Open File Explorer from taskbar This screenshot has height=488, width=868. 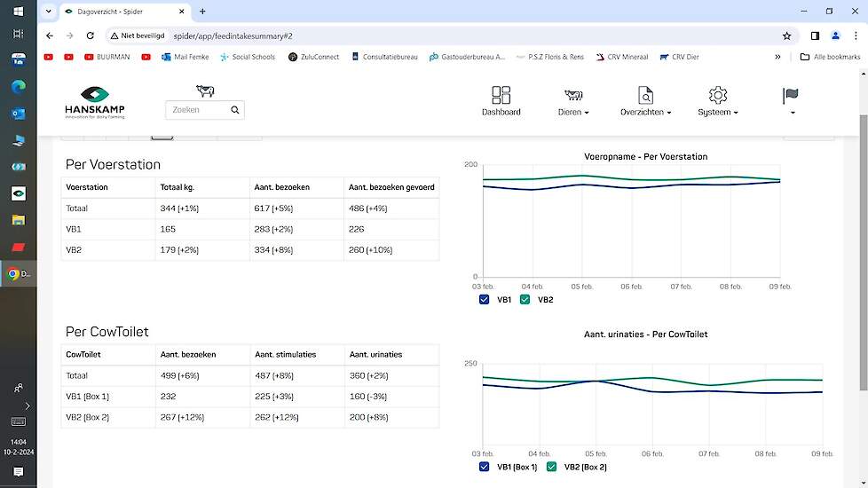19,220
